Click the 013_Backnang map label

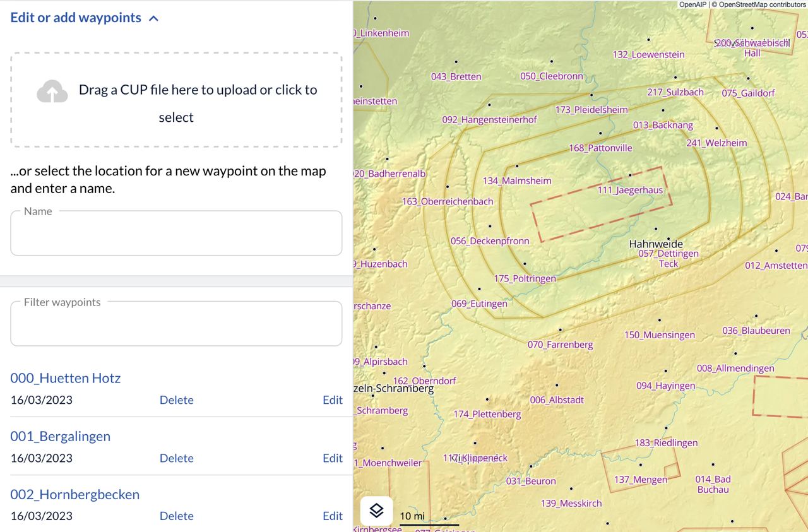coord(663,126)
